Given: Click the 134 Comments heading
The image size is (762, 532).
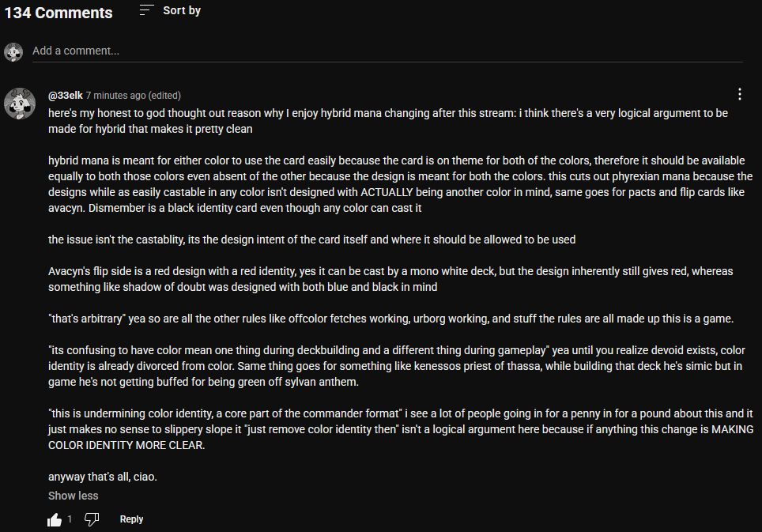Looking at the screenshot, I should 58,13.
